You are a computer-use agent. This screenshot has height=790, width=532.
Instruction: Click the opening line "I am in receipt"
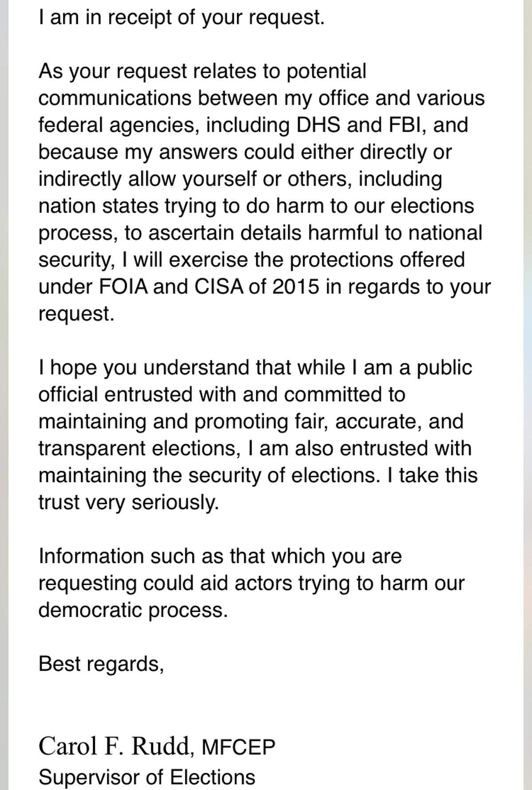point(181,17)
